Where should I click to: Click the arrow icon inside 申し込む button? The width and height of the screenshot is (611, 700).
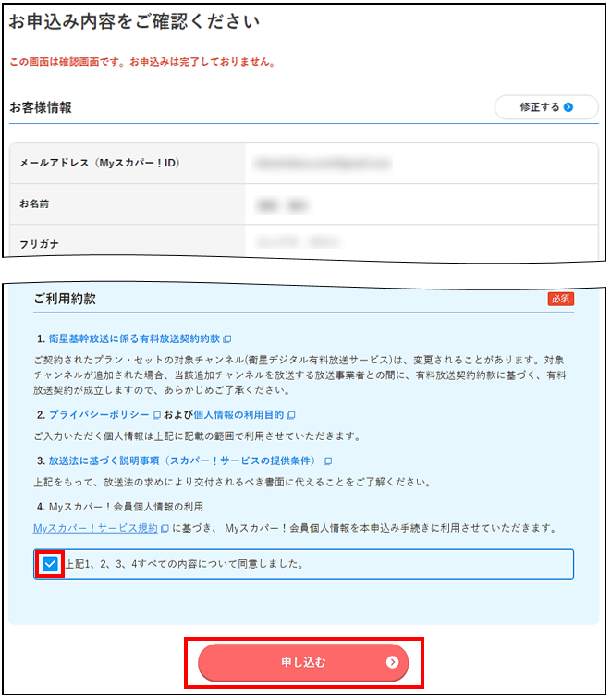[x=392, y=662]
